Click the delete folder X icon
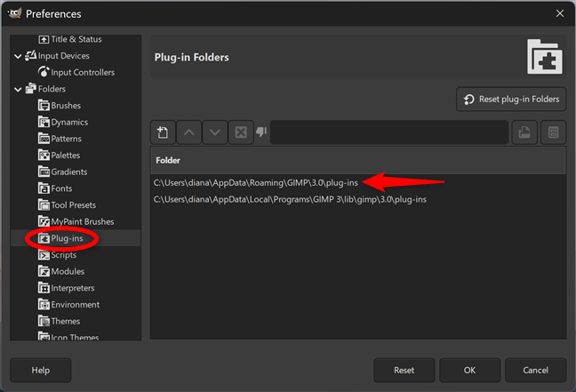The height and width of the screenshot is (392, 576). [x=241, y=132]
